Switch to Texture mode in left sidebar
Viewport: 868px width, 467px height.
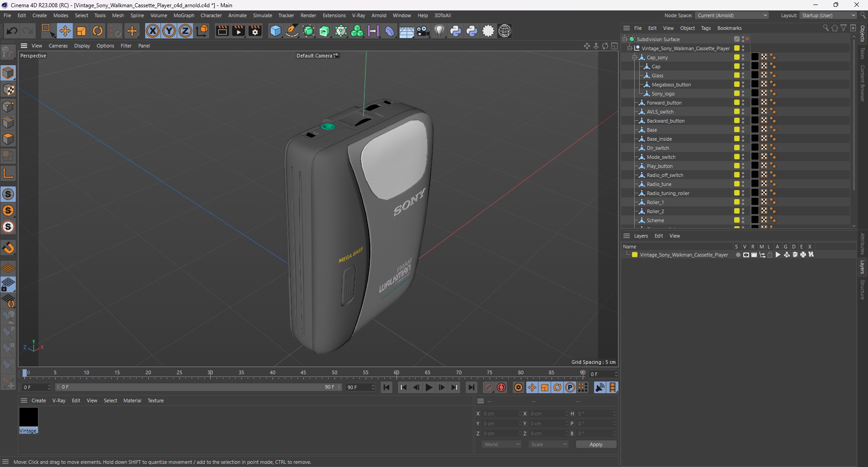coord(8,90)
